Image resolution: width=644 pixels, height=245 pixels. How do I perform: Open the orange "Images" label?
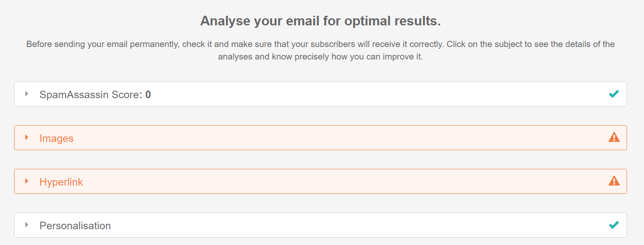coord(56,139)
